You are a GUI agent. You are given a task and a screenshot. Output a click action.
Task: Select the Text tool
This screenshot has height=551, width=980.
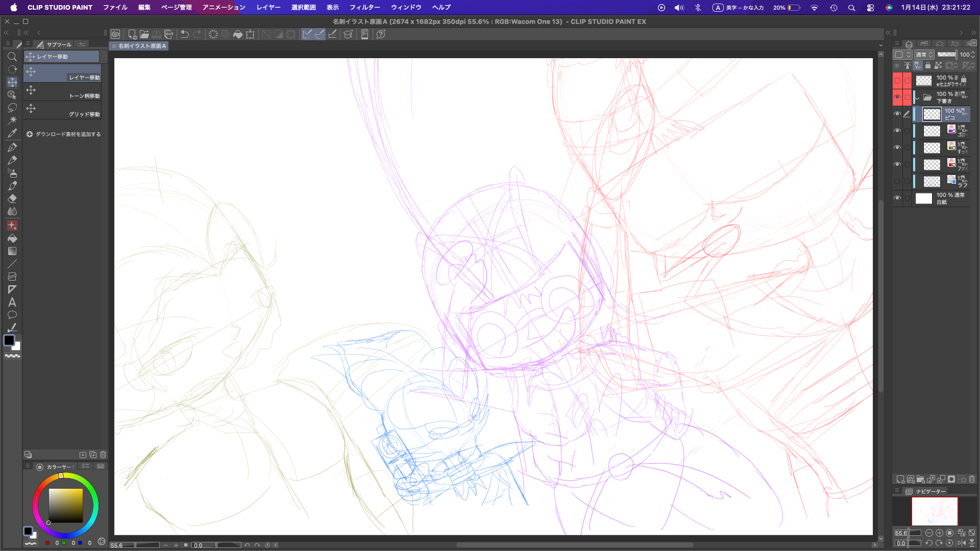(x=12, y=302)
